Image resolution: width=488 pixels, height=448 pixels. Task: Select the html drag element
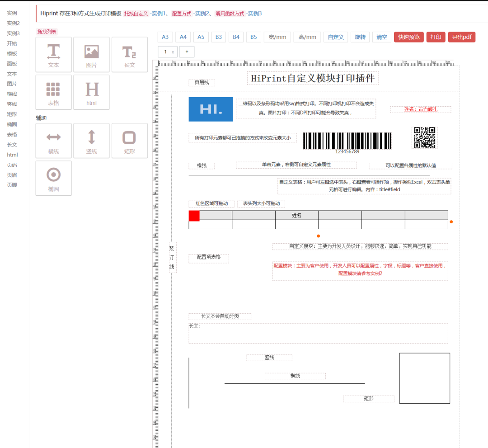pos(91,92)
